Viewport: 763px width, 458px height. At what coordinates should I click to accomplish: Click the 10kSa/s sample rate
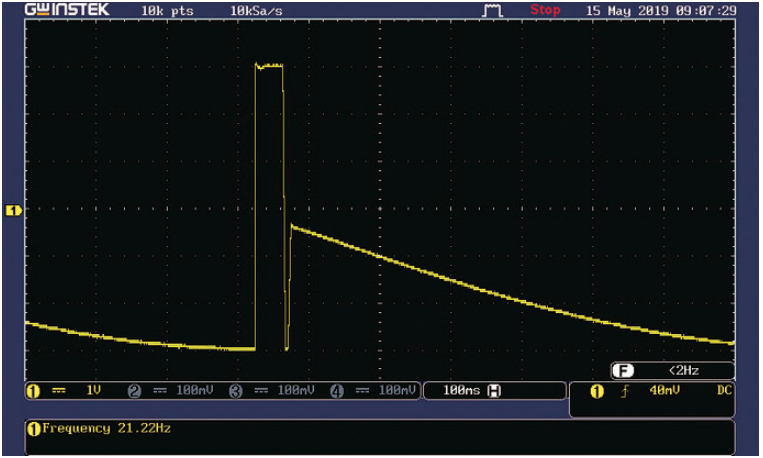256,11
